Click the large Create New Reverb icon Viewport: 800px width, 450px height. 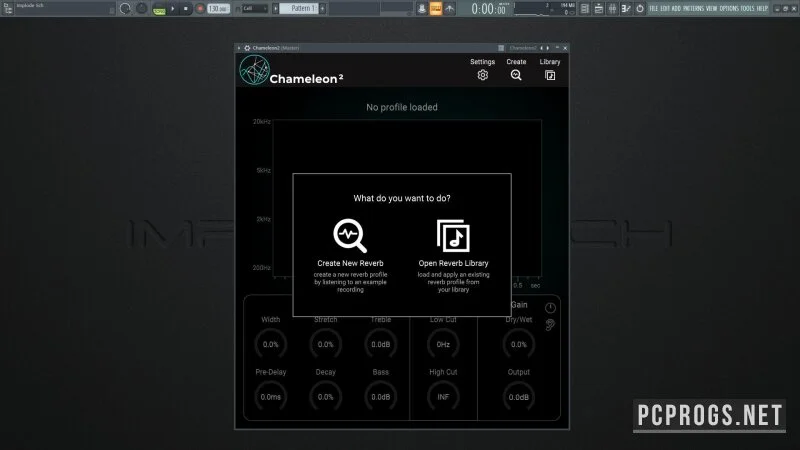(350, 236)
